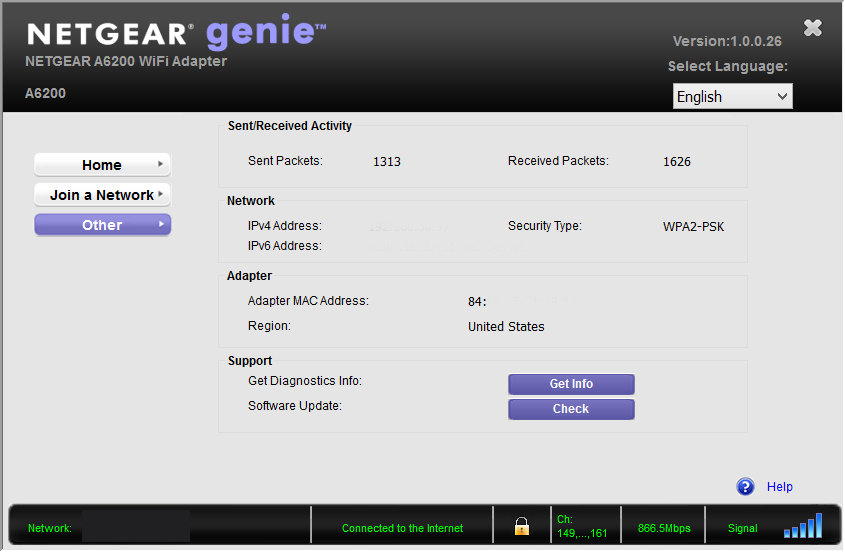Open the Join a Network section
This screenshot has width=845, height=552.
point(102,195)
